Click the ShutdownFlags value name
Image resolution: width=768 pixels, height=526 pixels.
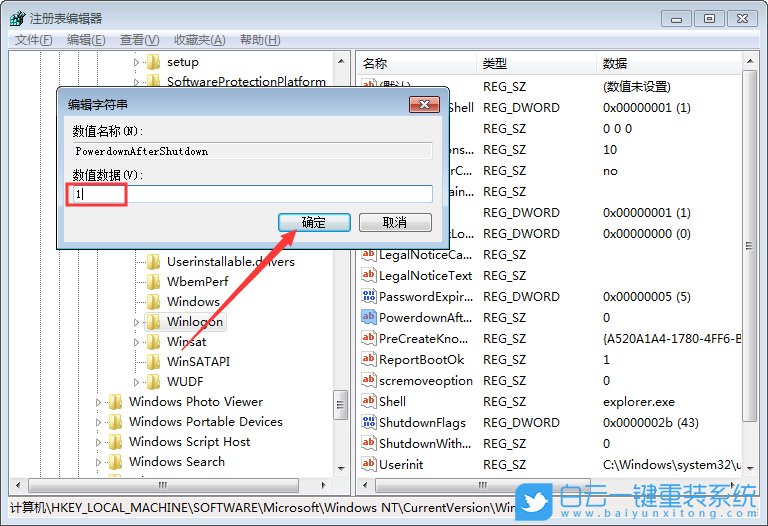[422, 423]
